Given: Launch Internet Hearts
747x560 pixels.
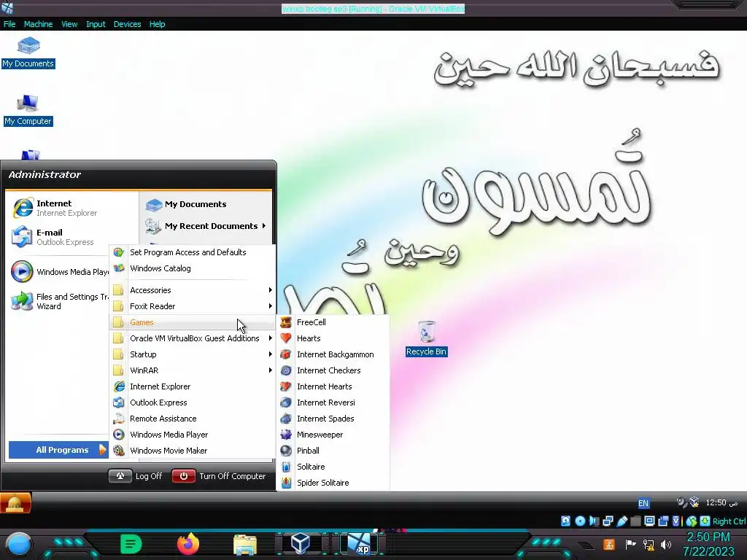Looking at the screenshot, I should pyautogui.click(x=333, y=386).
